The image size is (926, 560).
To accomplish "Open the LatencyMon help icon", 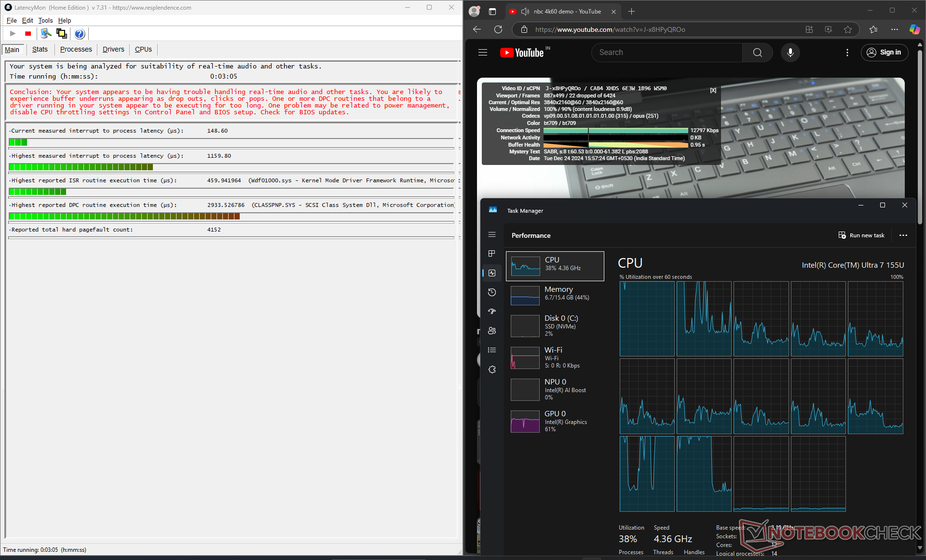I will pos(80,34).
